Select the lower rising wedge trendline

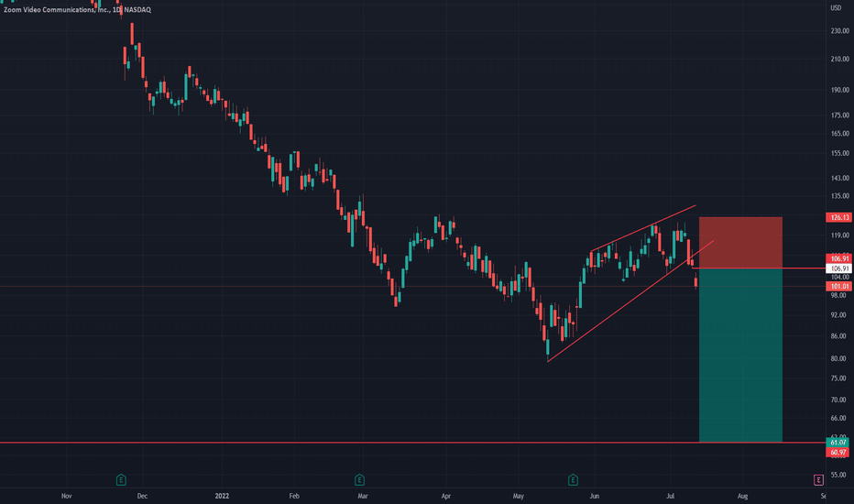click(x=630, y=301)
